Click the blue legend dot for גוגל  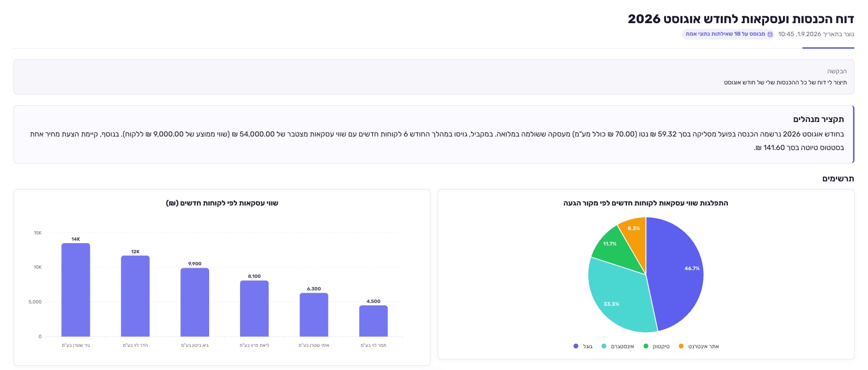[x=576, y=346]
